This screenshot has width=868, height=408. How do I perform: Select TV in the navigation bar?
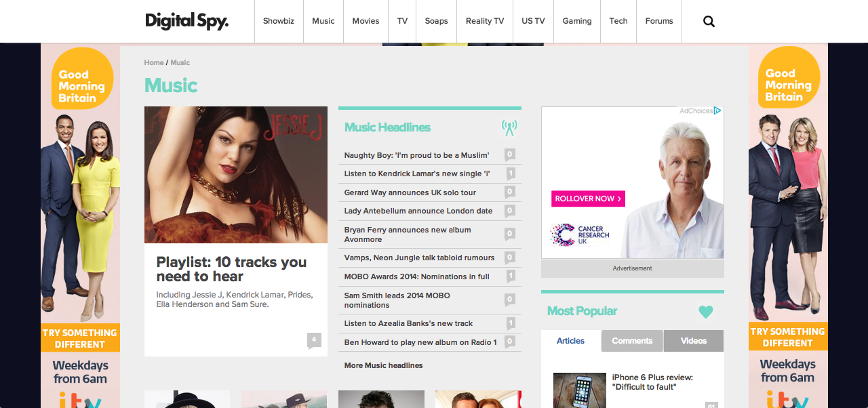[x=402, y=21]
